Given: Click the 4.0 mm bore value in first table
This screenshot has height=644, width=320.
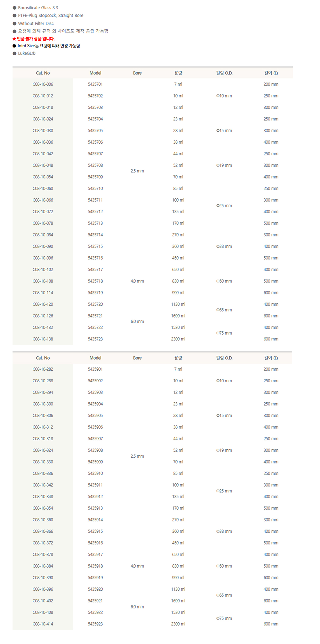Looking at the screenshot, I should point(137,281).
